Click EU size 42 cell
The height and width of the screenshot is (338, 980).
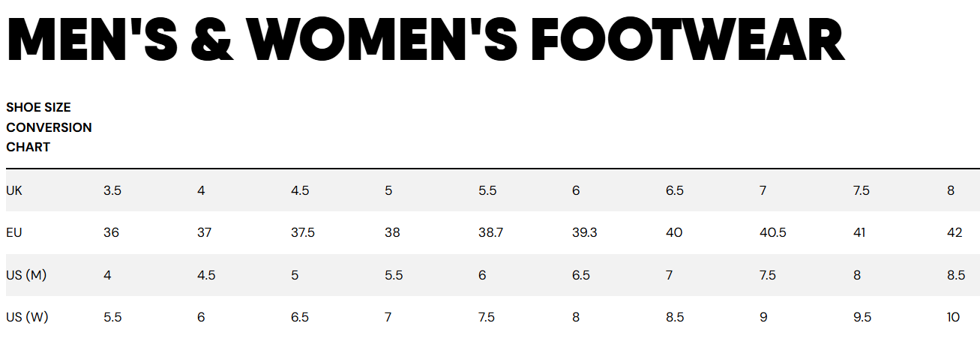click(955, 232)
